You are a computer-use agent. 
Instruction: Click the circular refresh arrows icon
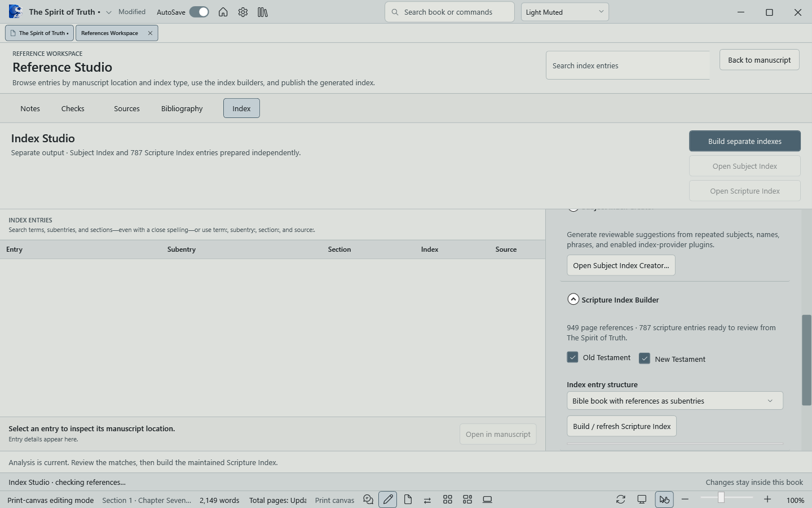(621, 500)
